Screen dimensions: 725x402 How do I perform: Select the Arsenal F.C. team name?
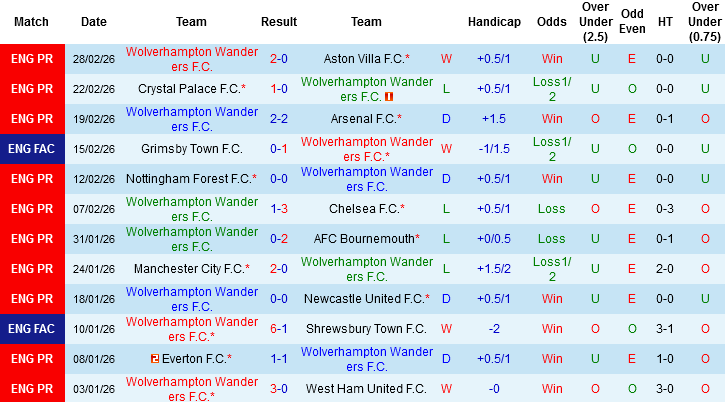point(366,119)
